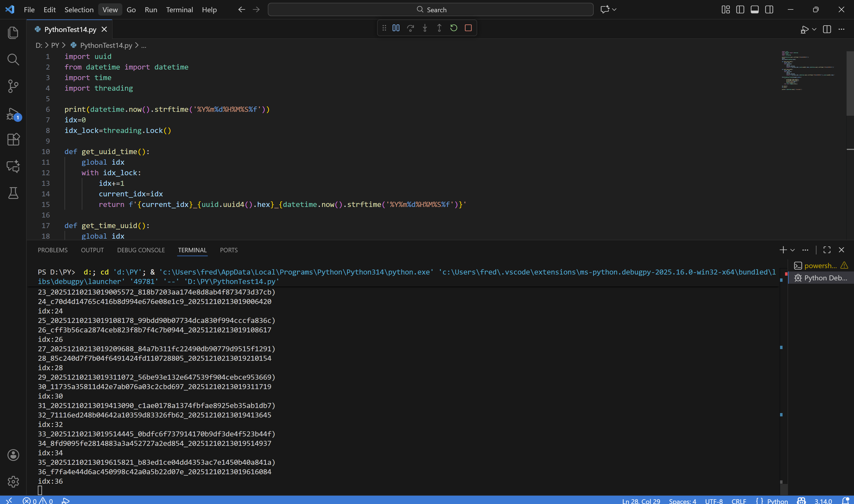The width and height of the screenshot is (854, 504).
Task: Click the CRLF line ending indicator
Action: click(739, 501)
